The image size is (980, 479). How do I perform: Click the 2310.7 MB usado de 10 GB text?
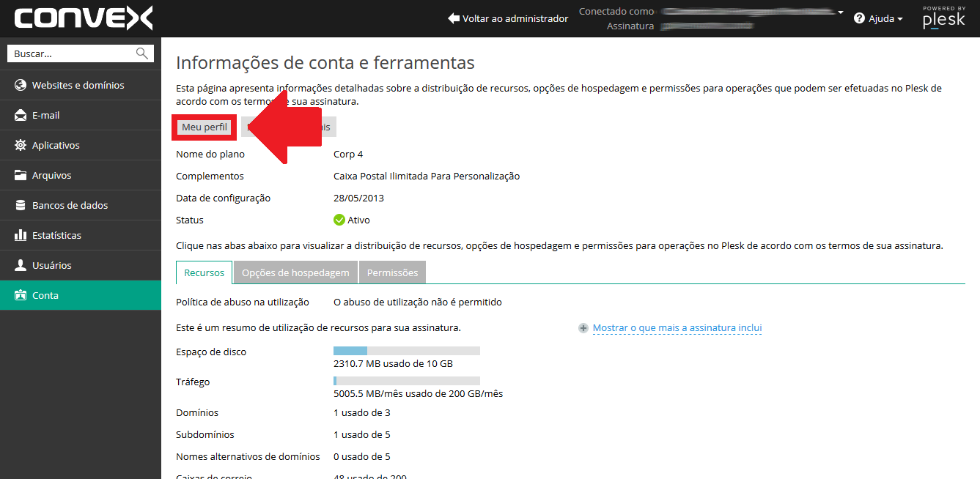393,363
